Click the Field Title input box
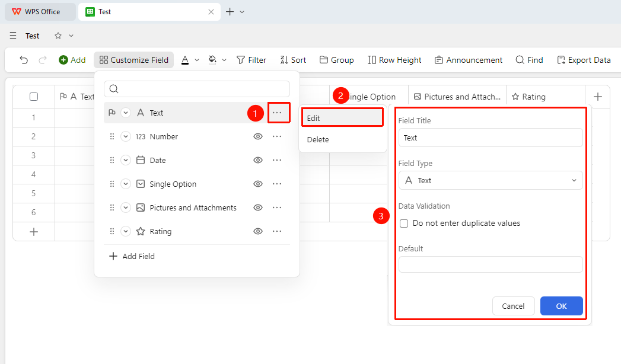Screen dimensions: 621x364 pos(491,138)
